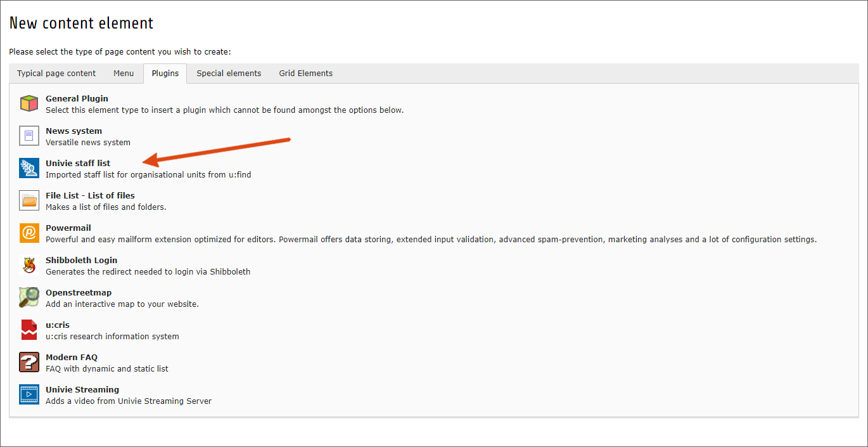Click the text 'Adds a video from Univie Streaming Server'
Screen dimensions: 868x447
click(x=129, y=401)
